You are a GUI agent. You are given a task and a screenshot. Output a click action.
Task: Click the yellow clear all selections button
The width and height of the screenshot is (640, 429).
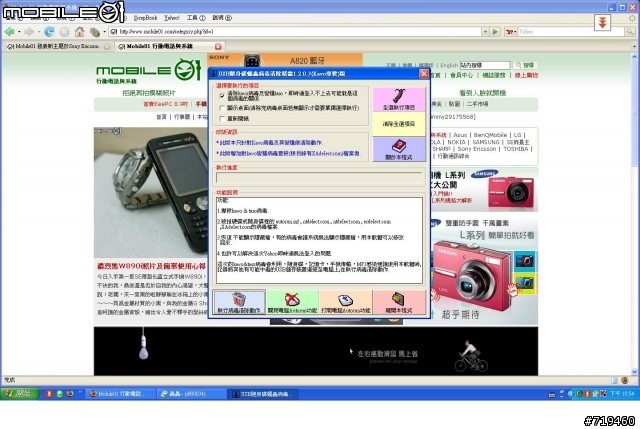pyautogui.click(x=399, y=124)
